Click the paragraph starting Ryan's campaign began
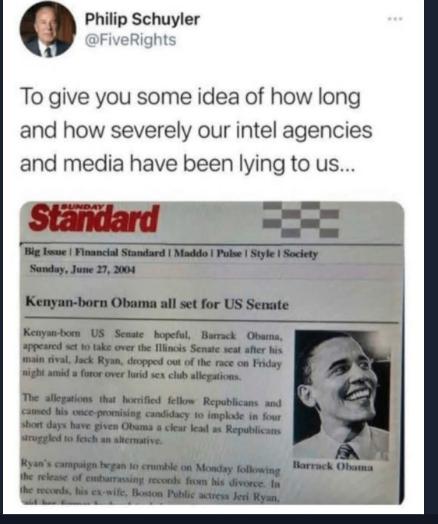The image size is (438, 524). (x=150, y=483)
